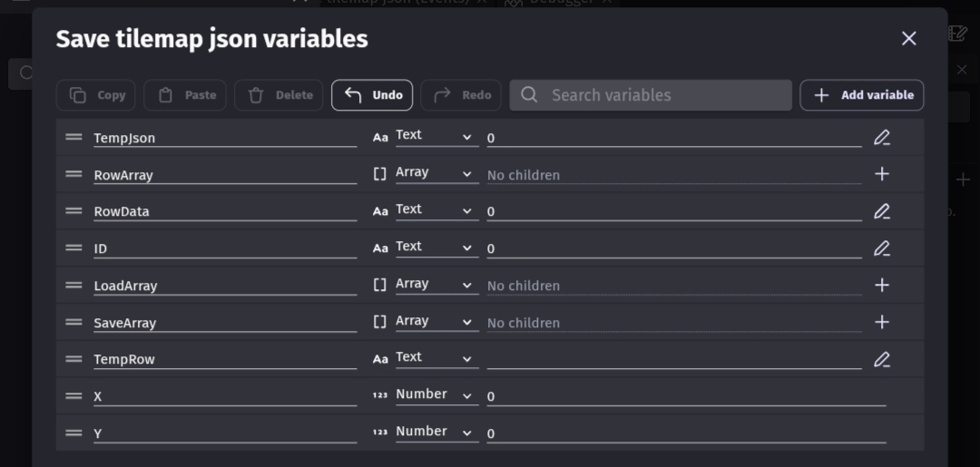Add a child to SaveArray with plus icon
Screen dimensions: 980x467
(881, 322)
